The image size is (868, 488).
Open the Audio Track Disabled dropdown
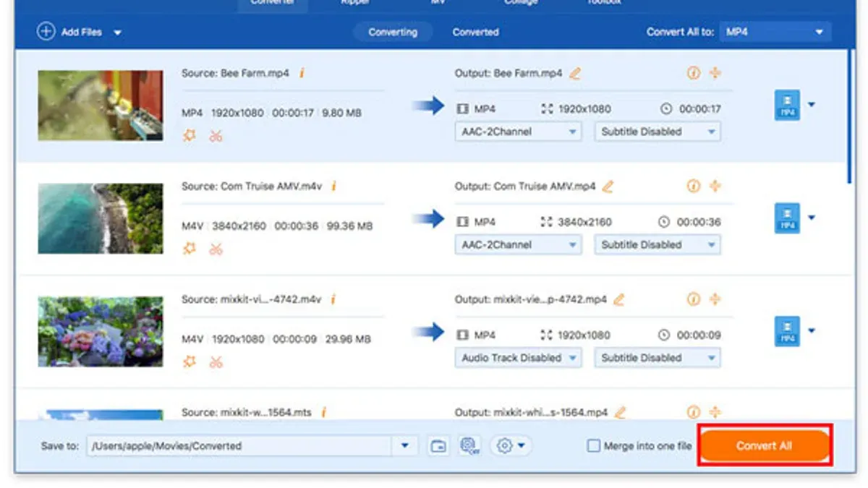tap(518, 357)
